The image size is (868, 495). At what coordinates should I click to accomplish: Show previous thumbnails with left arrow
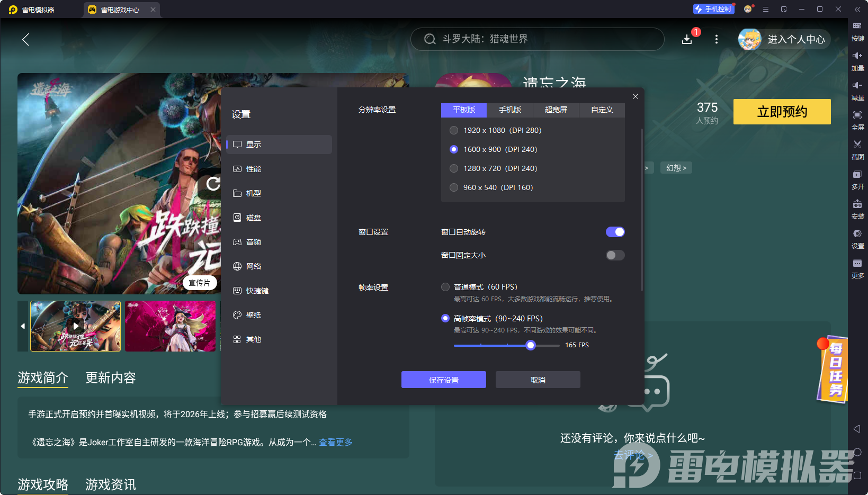click(23, 326)
